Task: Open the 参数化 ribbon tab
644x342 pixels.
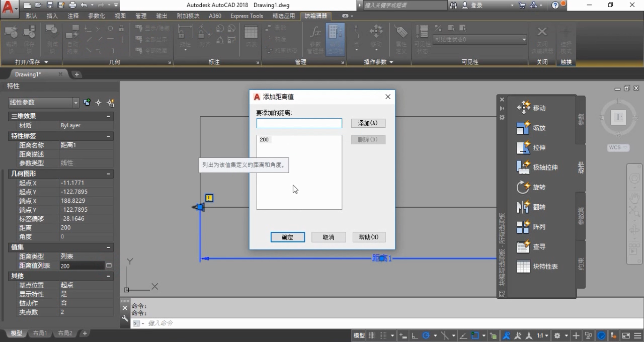Action: pos(97,16)
